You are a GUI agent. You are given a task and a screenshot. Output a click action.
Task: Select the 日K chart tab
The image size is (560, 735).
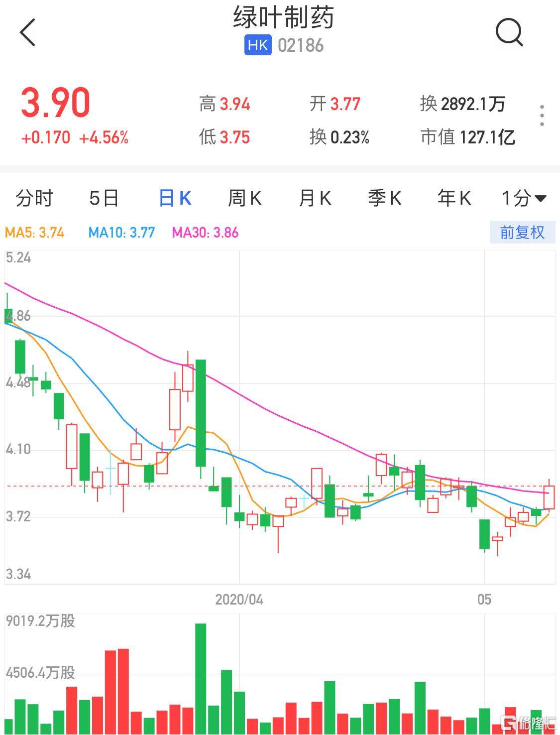click(x=175, y=198)
